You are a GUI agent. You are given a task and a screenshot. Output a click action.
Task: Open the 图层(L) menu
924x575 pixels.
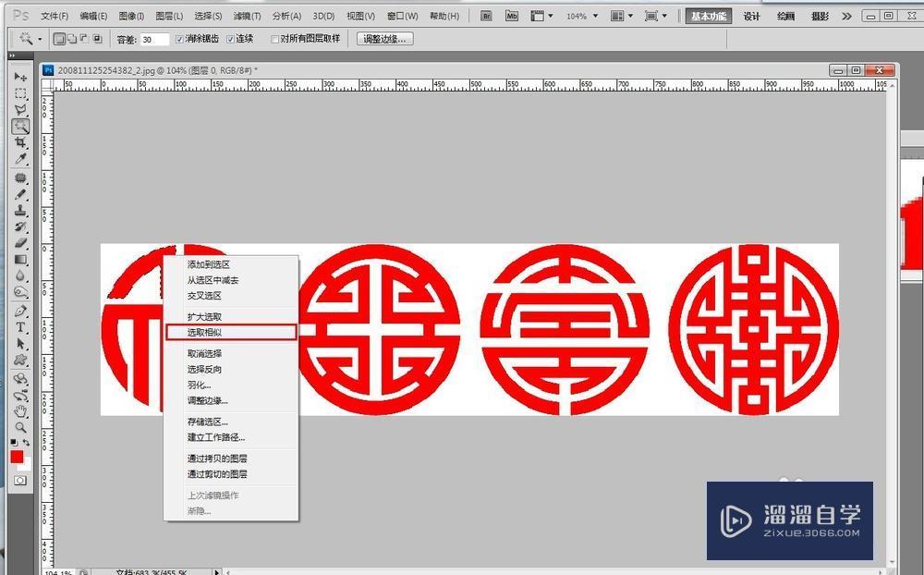169,16
